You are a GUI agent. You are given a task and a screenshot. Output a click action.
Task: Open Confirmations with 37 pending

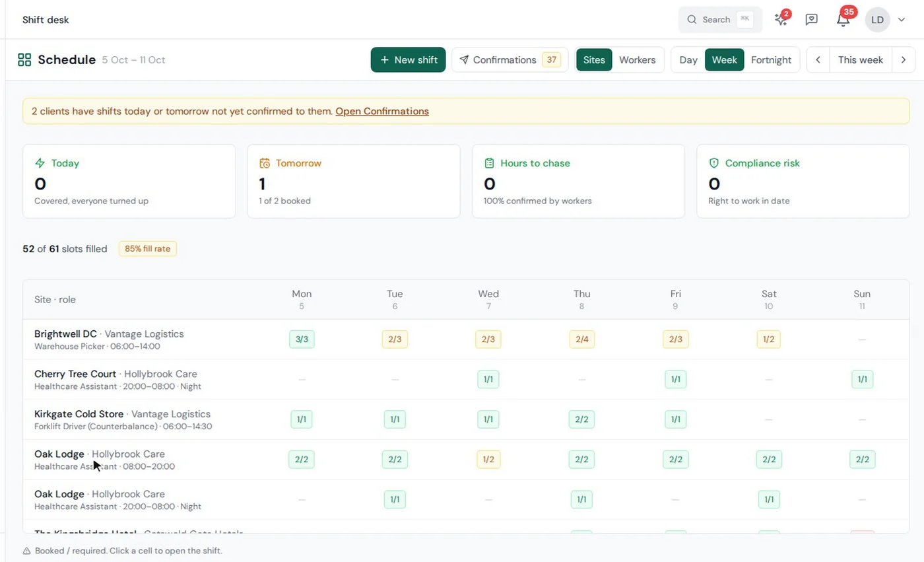510,60
